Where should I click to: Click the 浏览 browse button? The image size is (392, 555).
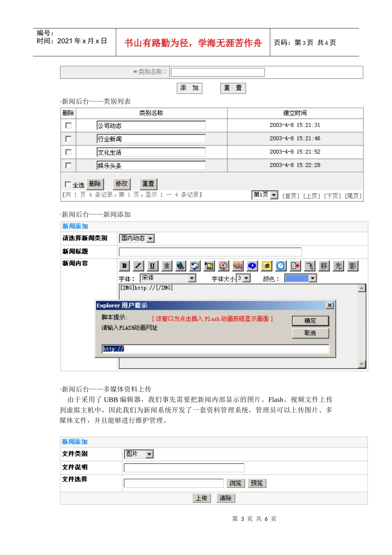[236, 483]
